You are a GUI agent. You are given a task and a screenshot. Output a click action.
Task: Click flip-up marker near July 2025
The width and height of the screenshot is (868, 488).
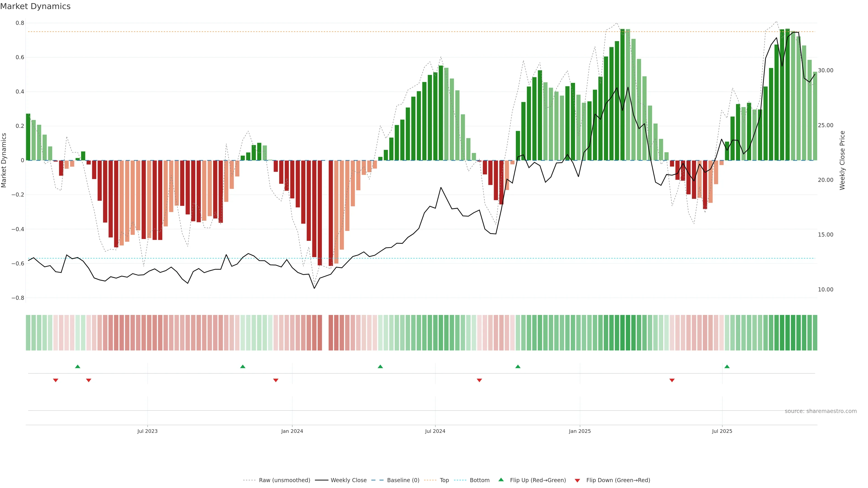[727, 366]
